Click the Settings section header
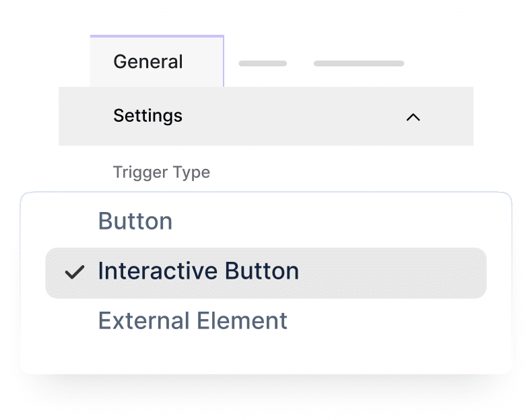532x420 pixels. [x=266, y=116]
